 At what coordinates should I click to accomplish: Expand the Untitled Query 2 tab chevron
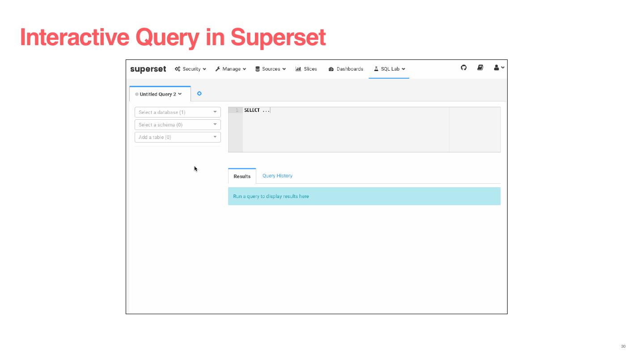tap(180, 94)
